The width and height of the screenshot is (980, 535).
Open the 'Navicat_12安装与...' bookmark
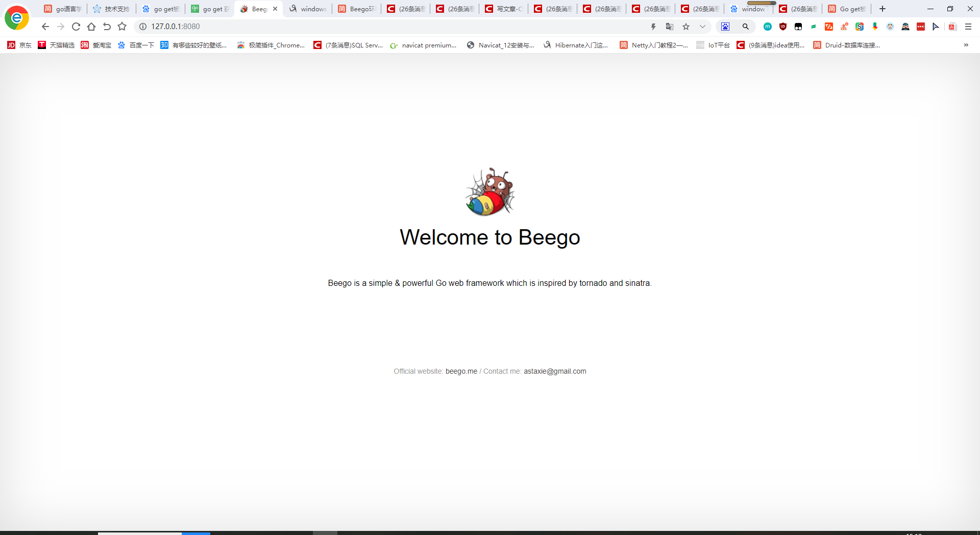point(501,45)
